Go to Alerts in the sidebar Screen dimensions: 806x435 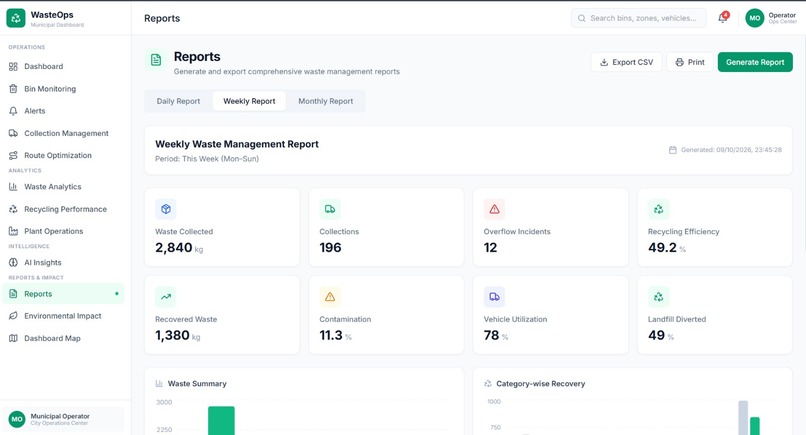[x=62, y=111]
